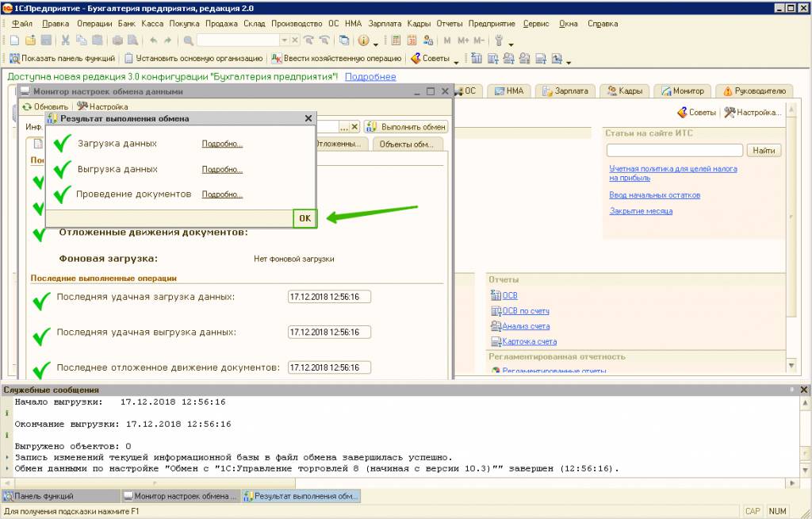The height and width of the screenshot is (519, 812).
Task: Click Выполнить обмен button
Action: [406, 126]
